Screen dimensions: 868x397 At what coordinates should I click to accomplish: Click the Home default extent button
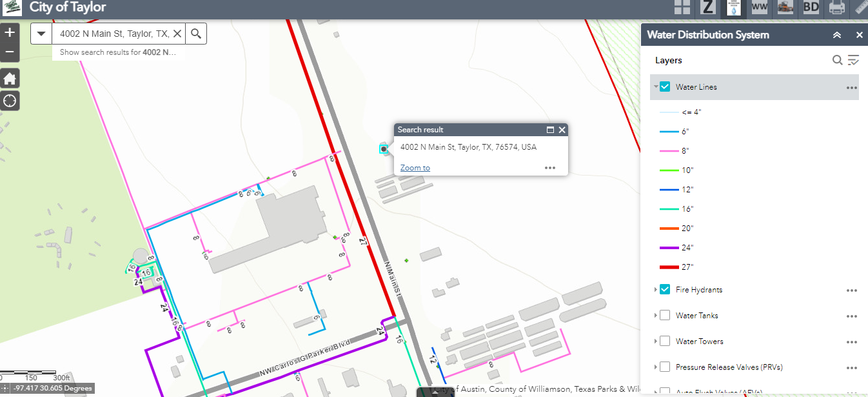tap(10, 79)
